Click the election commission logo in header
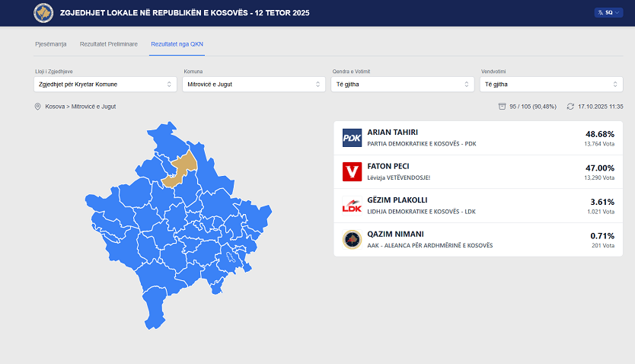The height and width of the screenshot is (364, 635). tap(43, 13)
